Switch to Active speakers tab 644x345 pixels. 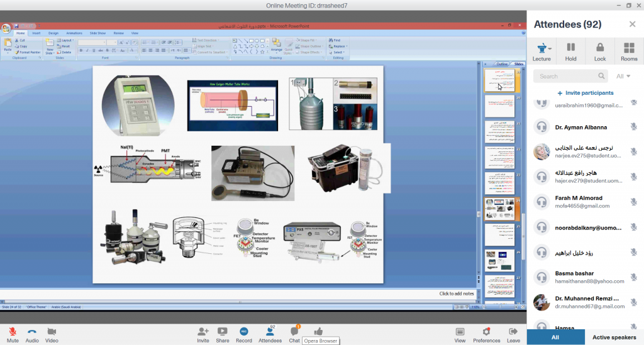pyautogui.click(x=614, y=337)
